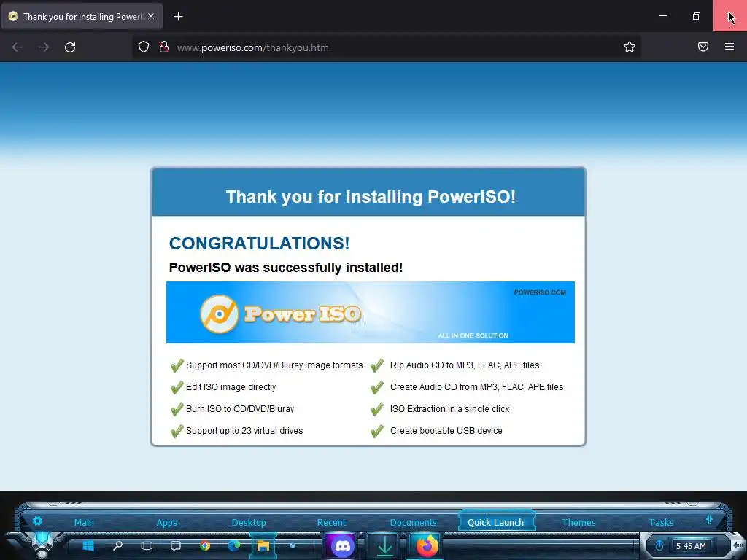Click the left arrow beside the clock
Image resolution: width=747 pixels, height=560 pixels.
pyautogui.click(x=738, y=545)
